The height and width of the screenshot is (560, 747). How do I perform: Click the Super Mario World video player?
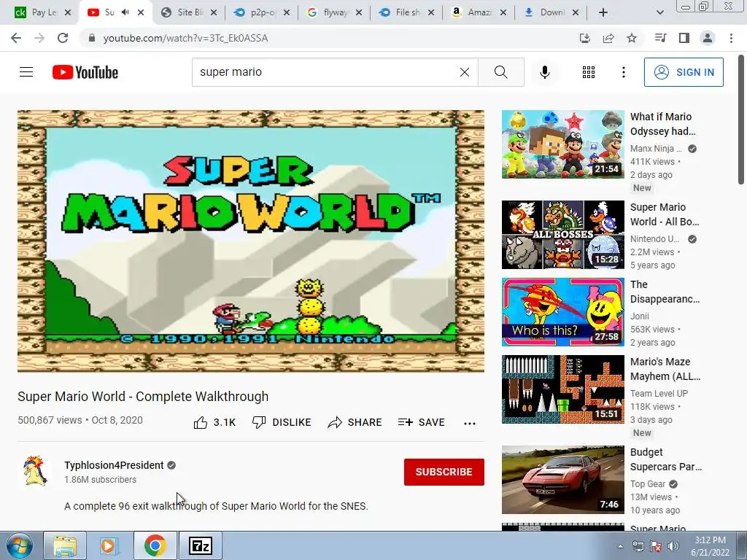tap(251, 241)
